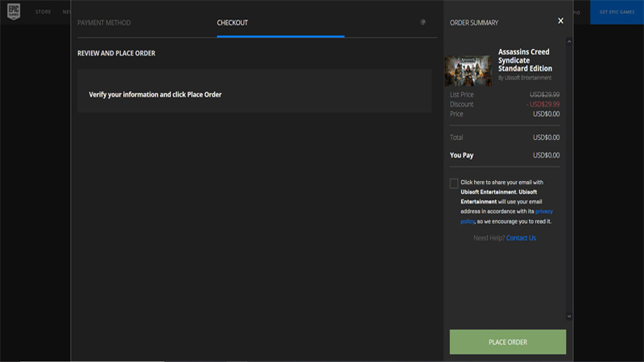Click the 'By Ubisoft Entertainment' publisher text
The image size is (644, 362).
tap(525, 78)
